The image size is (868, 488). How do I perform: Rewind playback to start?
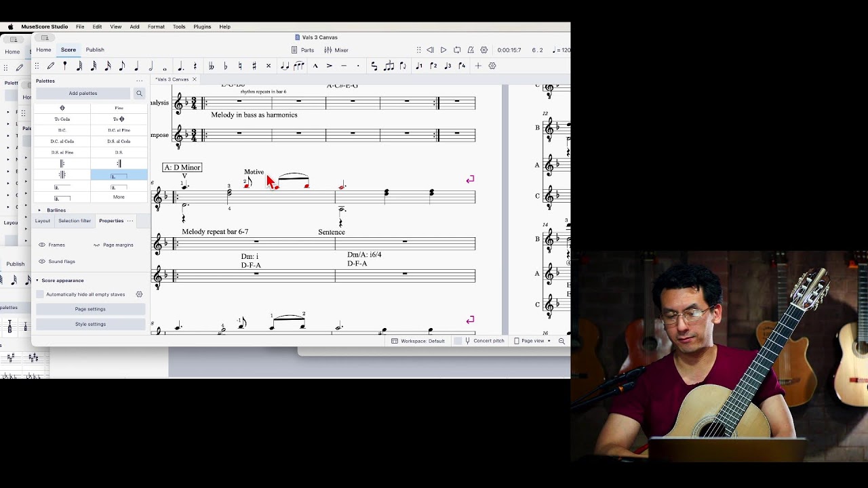point(430,50)
